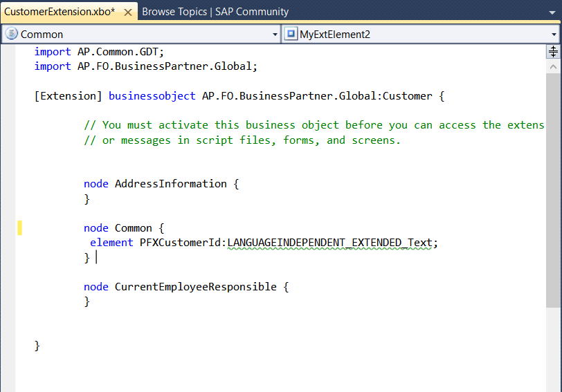Click the import AP.FO.BusinessPartner.Global line

pyautogui.click(x=145, y=66)
